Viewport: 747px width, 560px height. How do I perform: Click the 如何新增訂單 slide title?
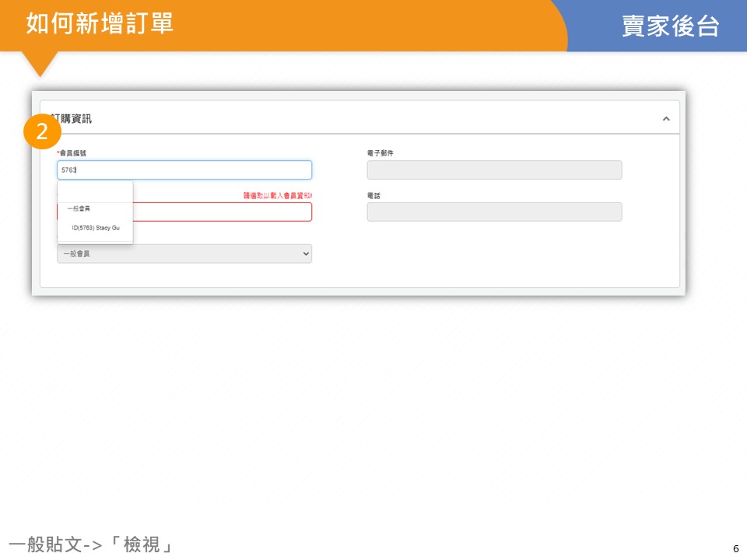pyautogui.click(x=100, y=23)
